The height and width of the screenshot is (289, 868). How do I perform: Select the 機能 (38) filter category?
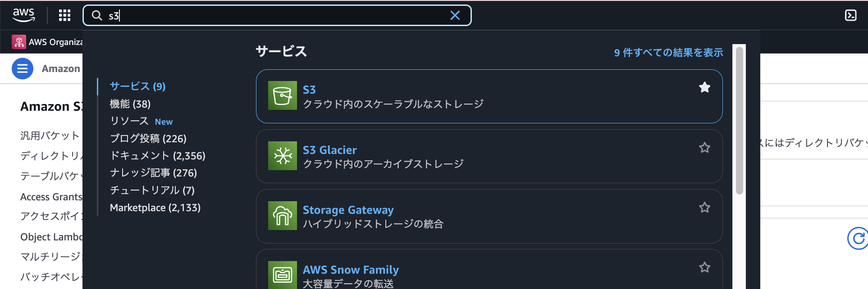(x=130, y=104)
